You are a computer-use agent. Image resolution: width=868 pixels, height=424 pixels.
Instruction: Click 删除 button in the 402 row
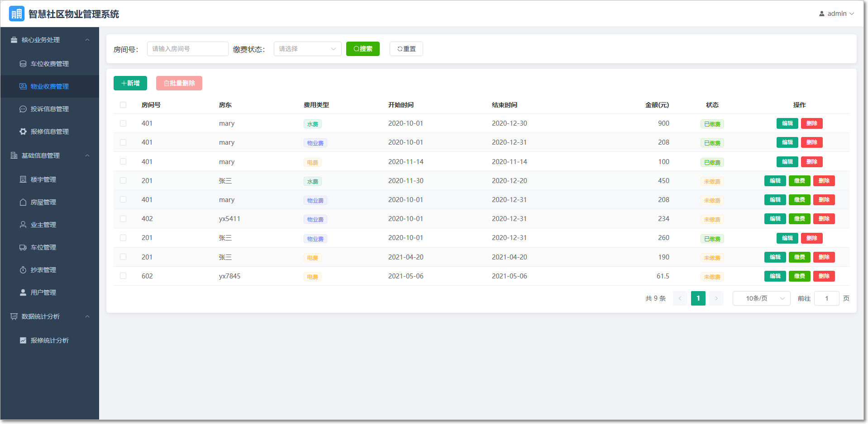pos(824,219)
